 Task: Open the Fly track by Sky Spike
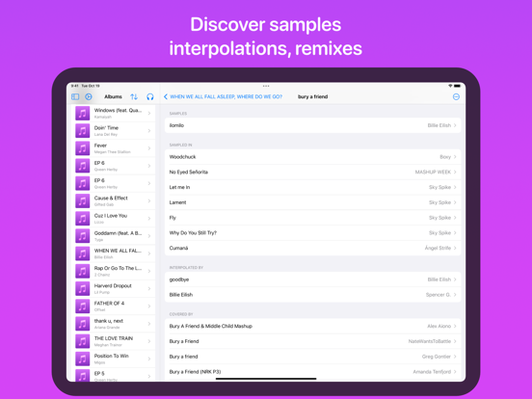[x=312, y=218]
